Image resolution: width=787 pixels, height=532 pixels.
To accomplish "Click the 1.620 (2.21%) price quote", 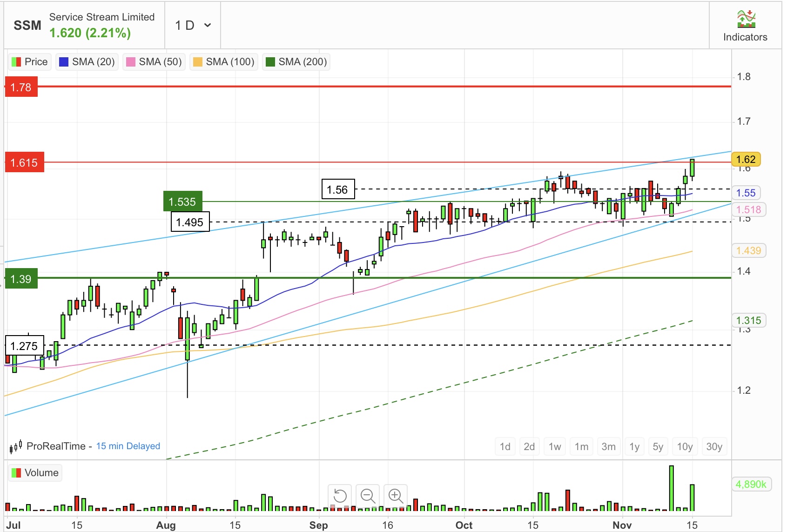I will 90,33.
